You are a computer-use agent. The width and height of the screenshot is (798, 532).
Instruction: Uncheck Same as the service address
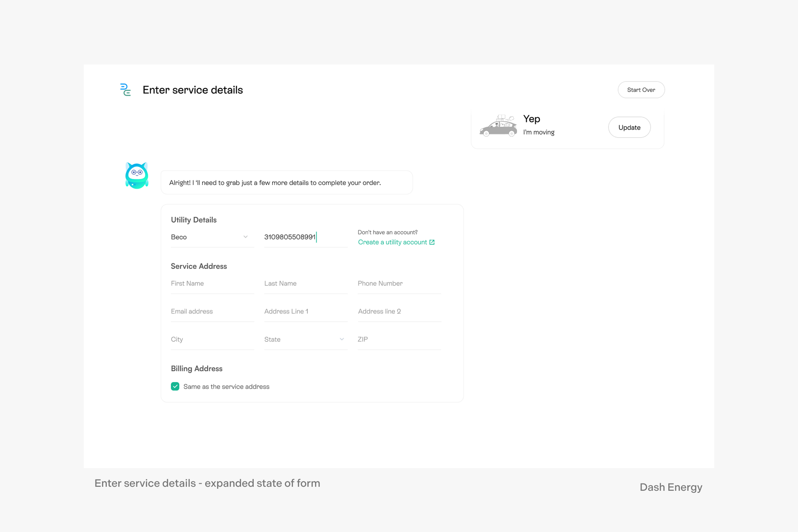[175, 386]
